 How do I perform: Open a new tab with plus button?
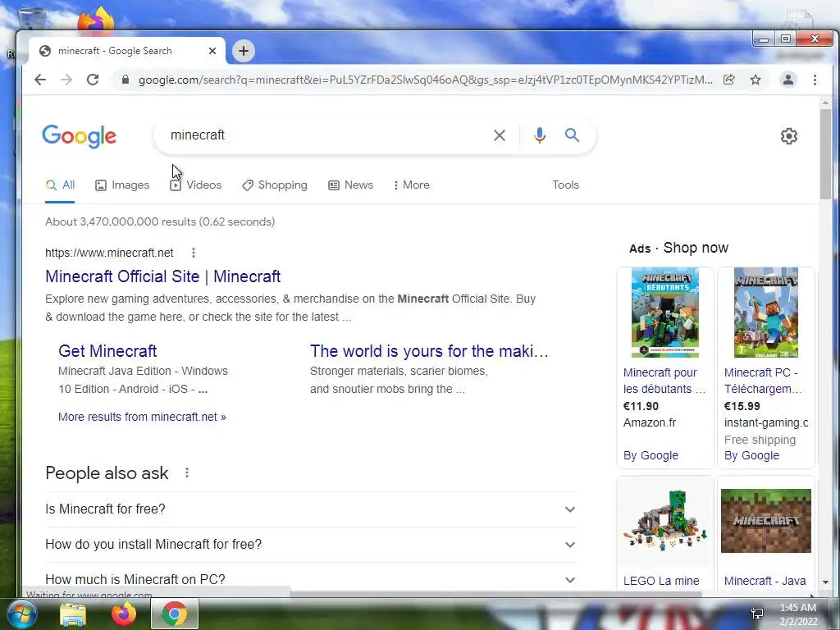[x=243, y=51]
